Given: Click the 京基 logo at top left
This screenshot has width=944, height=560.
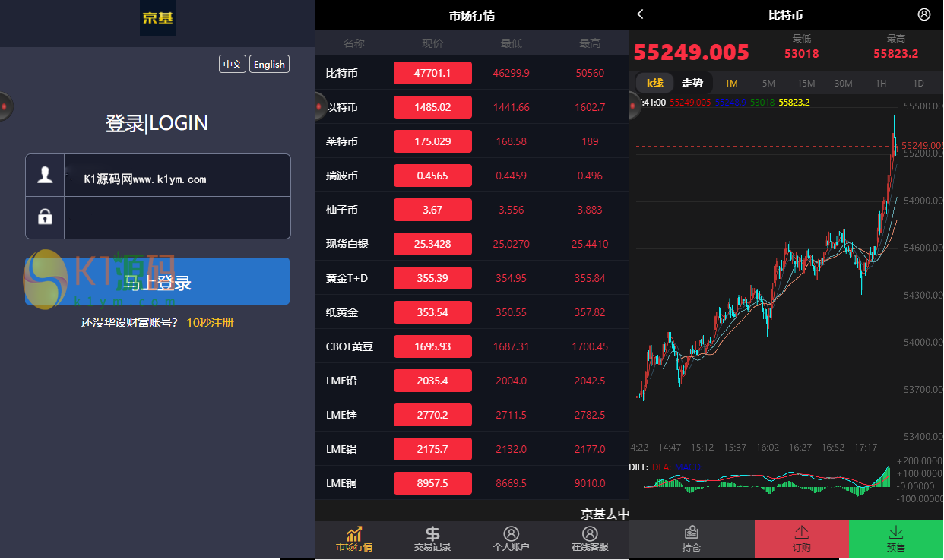Looking at the screenshot, I should (x=157, y=17).
